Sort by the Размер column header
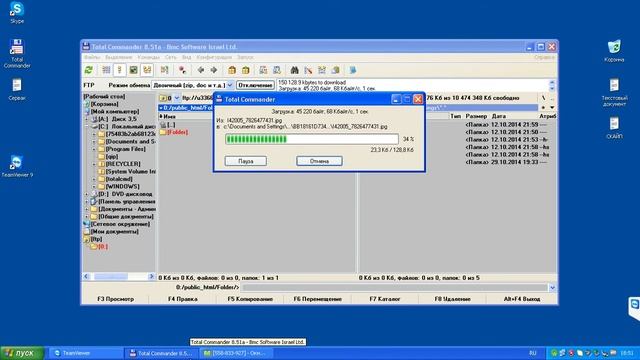The image size is (640, 360). (x=476, y=117)
